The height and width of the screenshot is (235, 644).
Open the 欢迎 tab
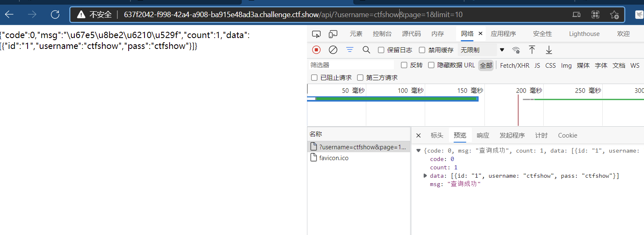click(x=623, y=34)
